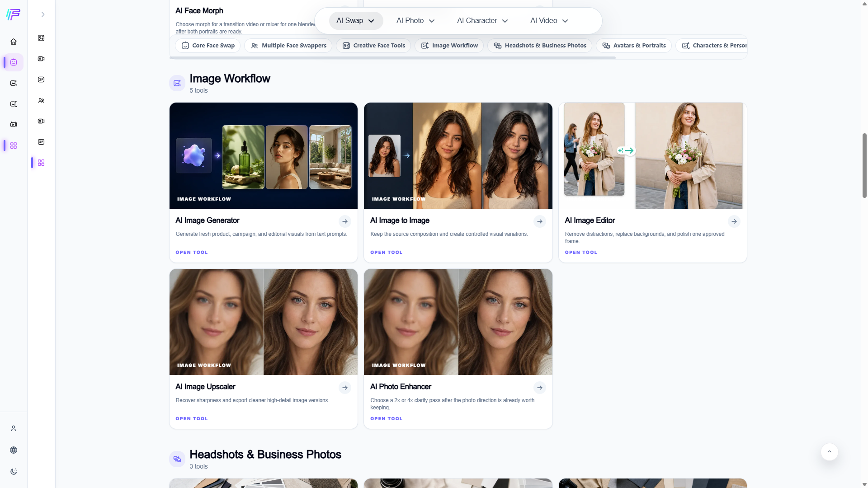Expand the AI Swap dropdown
Image resolution: width=868 pixels, height=488 pixels.
pyautogui.click(x=356, y=21)
